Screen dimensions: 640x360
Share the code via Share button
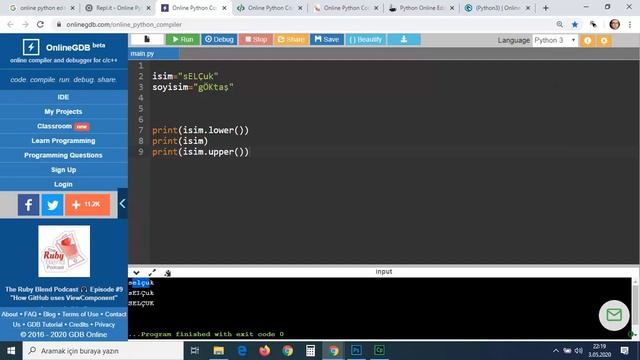coord(291,39)
